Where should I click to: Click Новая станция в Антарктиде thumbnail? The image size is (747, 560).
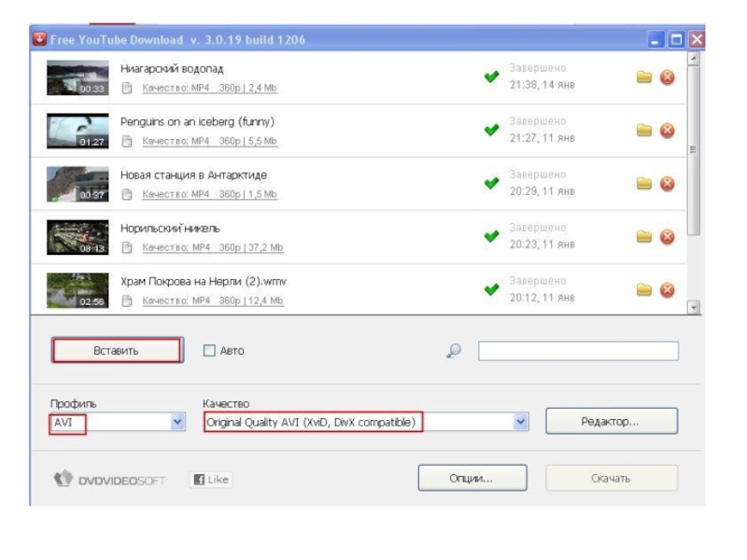click(x=78, y=184)
